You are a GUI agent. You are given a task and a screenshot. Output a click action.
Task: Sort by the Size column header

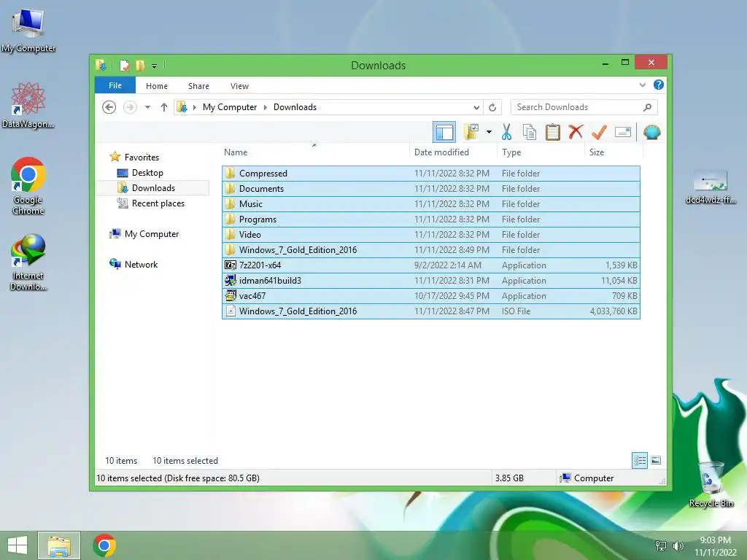597,152
